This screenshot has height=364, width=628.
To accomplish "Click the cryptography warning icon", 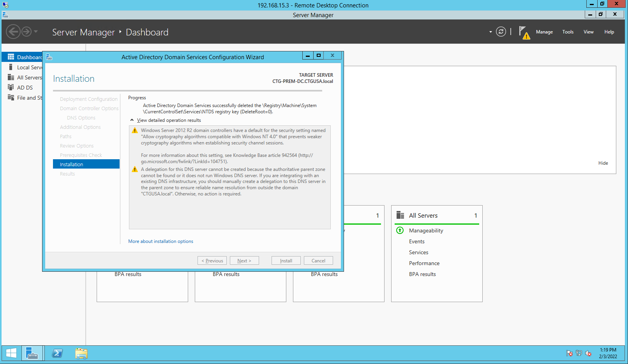I will [x=135, y=130].
